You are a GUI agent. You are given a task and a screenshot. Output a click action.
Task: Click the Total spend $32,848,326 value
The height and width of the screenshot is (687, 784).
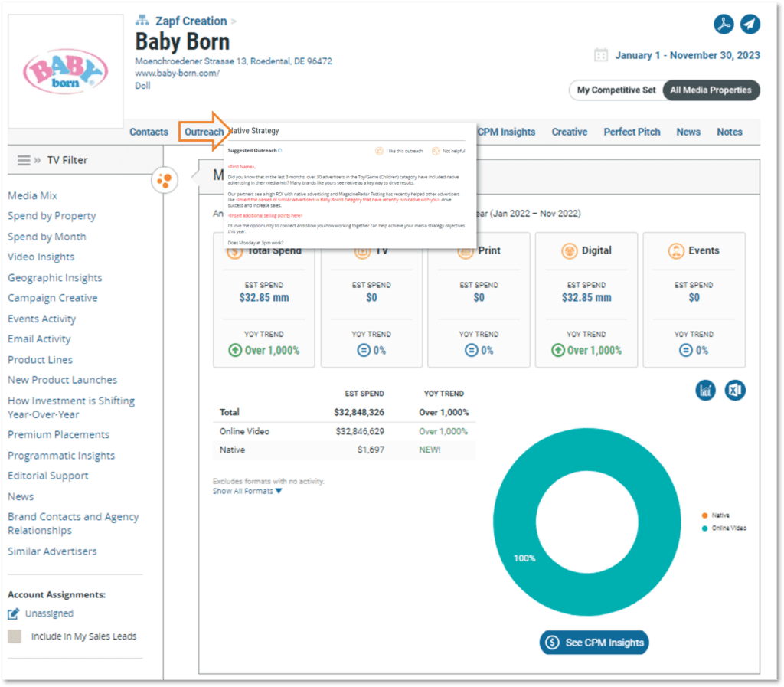[359, 413]
